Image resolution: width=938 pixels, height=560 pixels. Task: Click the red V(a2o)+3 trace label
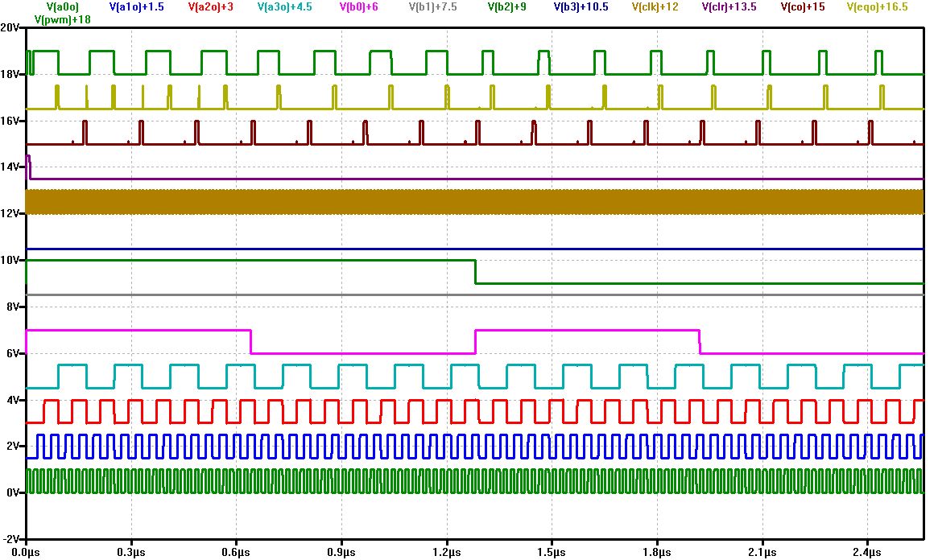(x=211, y=7)
